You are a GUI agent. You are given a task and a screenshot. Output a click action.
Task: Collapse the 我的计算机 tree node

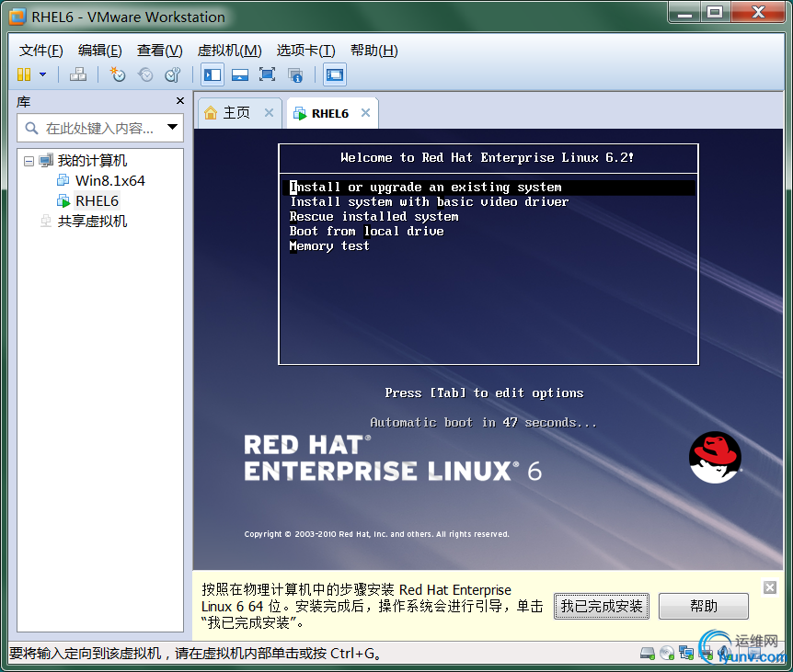[29, 161]
